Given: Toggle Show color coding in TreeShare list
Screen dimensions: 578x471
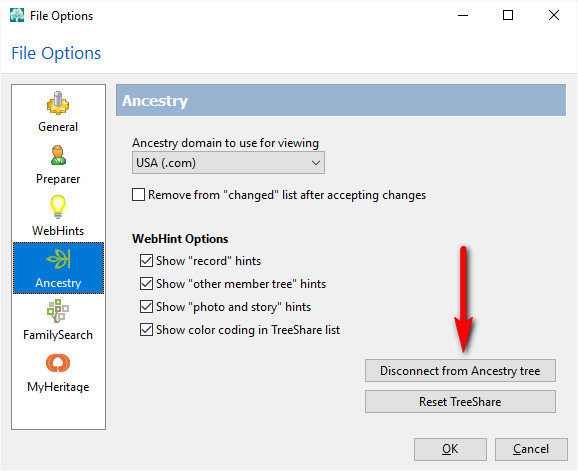Looking at the screenshot, I should [146, 329].
